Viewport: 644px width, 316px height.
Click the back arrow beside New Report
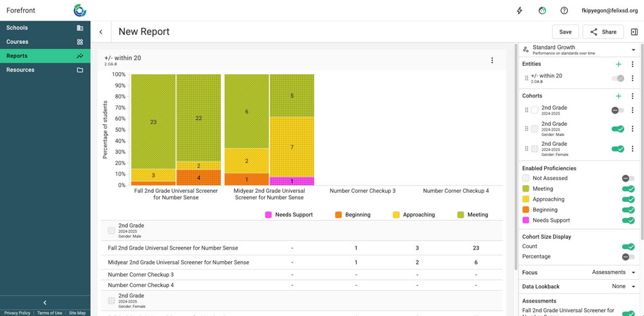tap(101, 32)
